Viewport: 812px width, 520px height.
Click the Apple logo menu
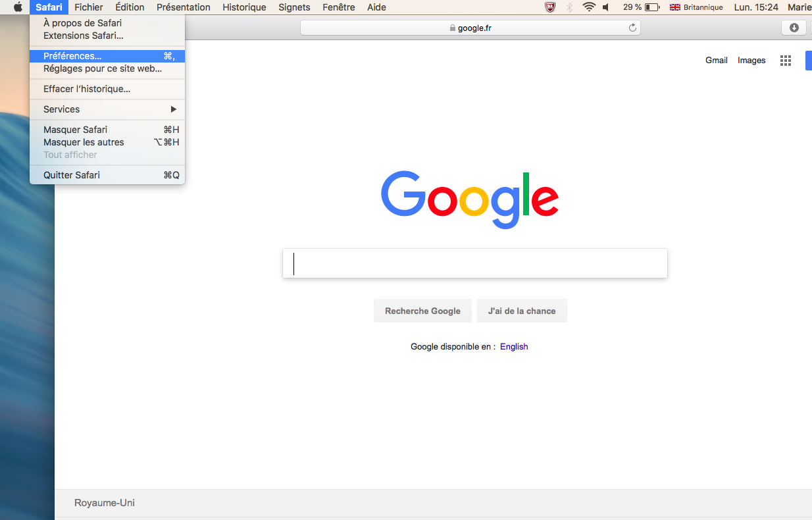(x=18, y=7)
